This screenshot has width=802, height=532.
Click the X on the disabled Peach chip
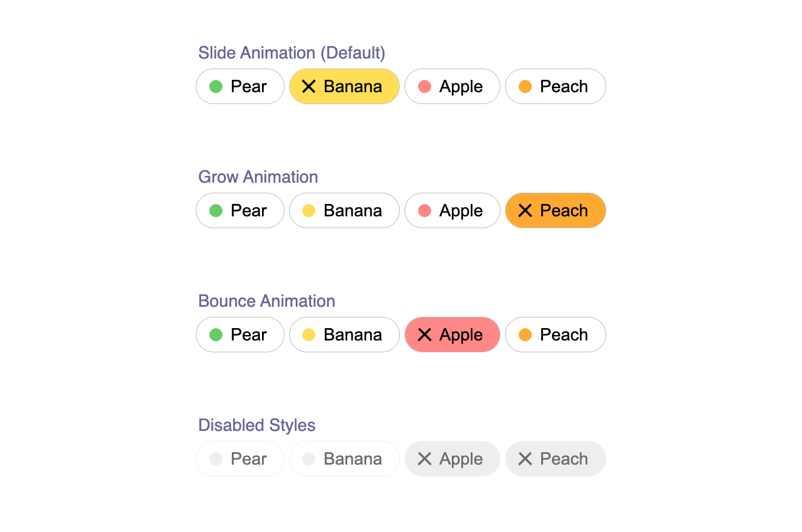click(x=525, y=459)
